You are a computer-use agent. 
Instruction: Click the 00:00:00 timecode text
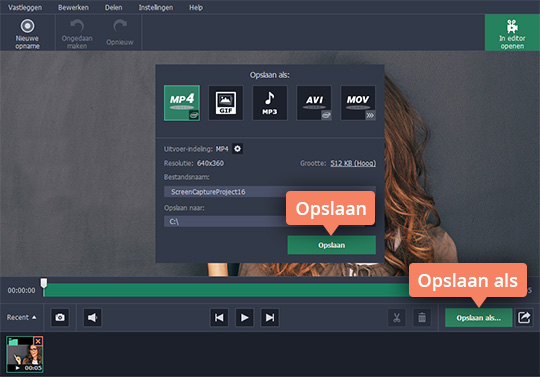click(x=21, y=291)
